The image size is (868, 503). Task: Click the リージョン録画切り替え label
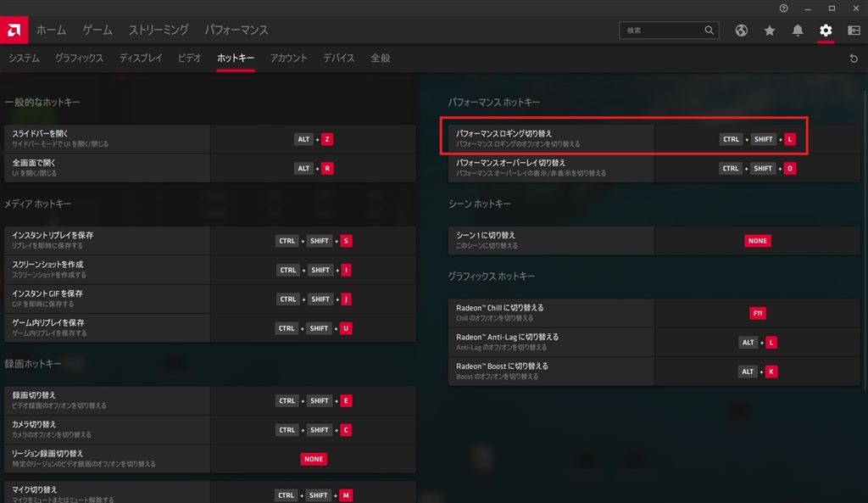click(x=47, y=454)
